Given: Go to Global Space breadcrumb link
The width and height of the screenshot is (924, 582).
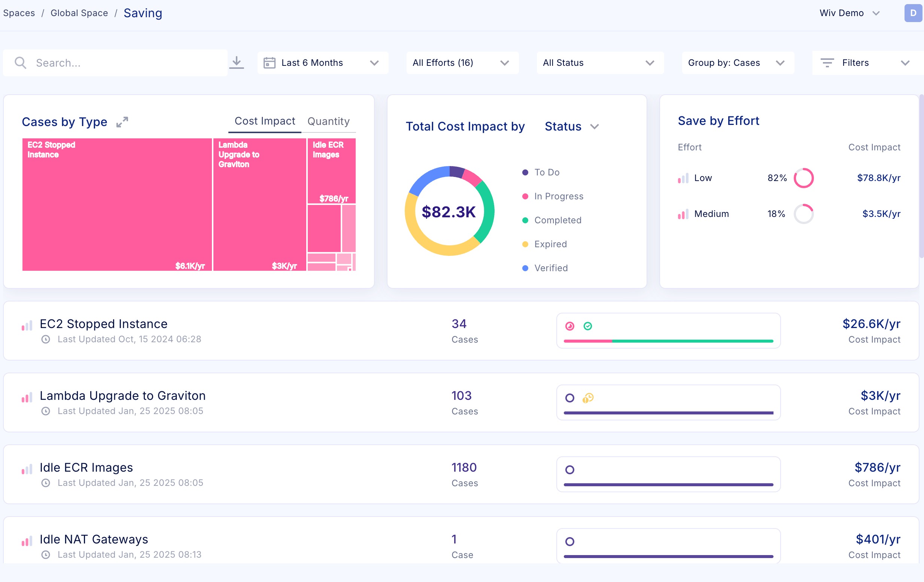Looking at the screenshot, I should click(79, 13).
